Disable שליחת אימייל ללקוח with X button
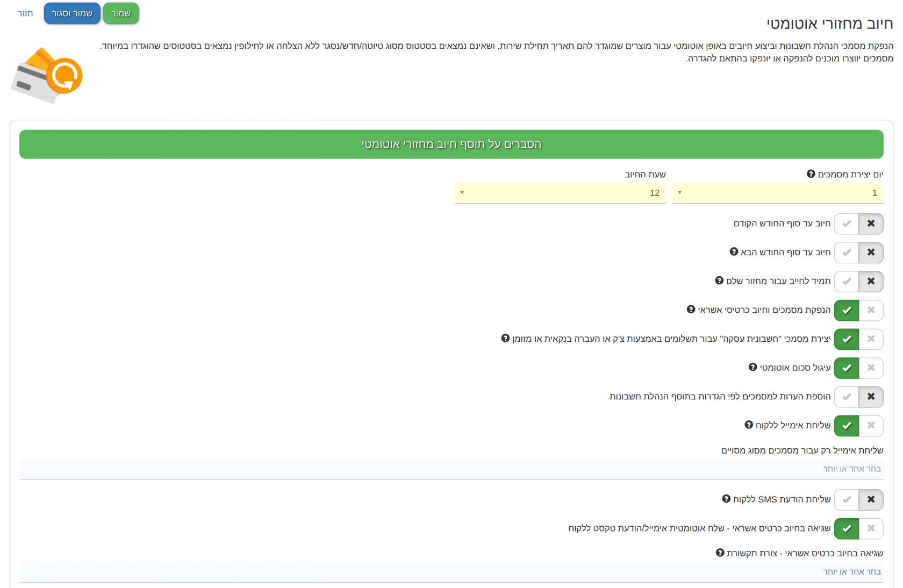 pyautogui.click(x=871, y=426)
